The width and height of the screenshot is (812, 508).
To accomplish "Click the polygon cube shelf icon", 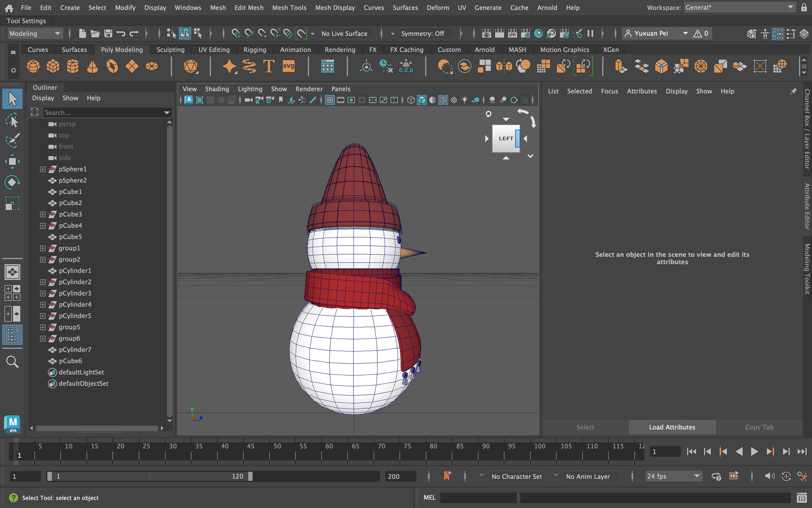I will pos(53,66).
